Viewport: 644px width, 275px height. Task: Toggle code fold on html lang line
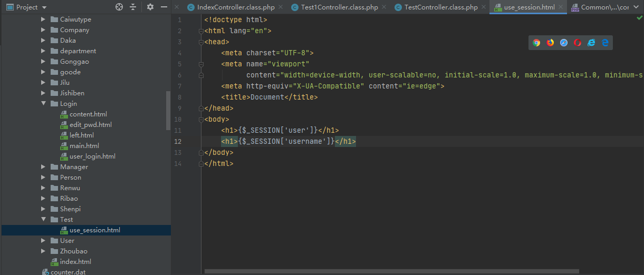pos(201,31)
